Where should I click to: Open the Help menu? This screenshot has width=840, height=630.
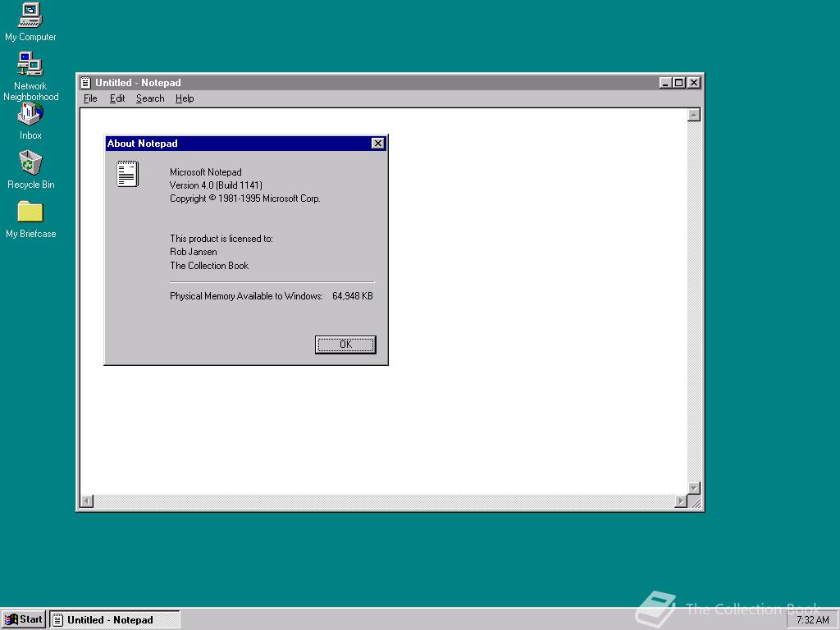185,98
